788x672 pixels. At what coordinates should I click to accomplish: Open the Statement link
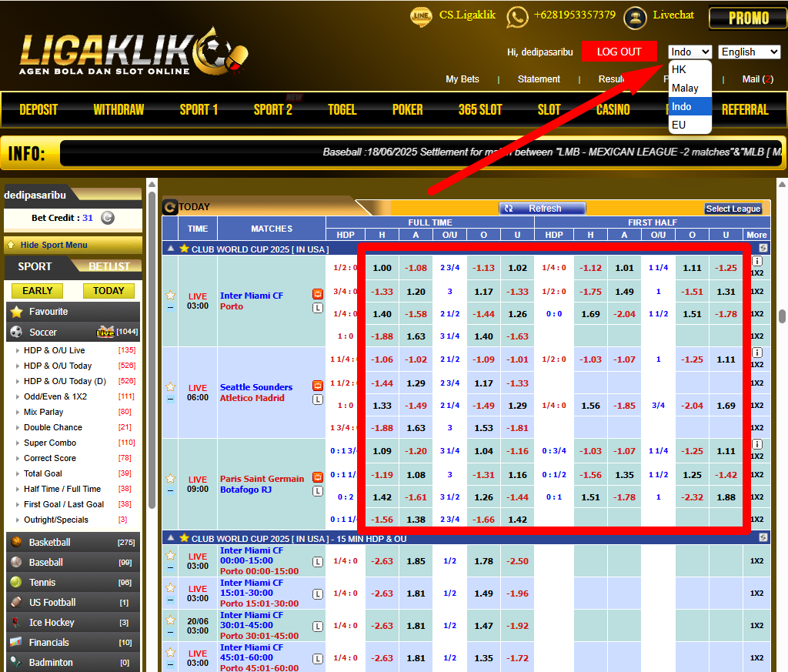click(x=539, y=79)
